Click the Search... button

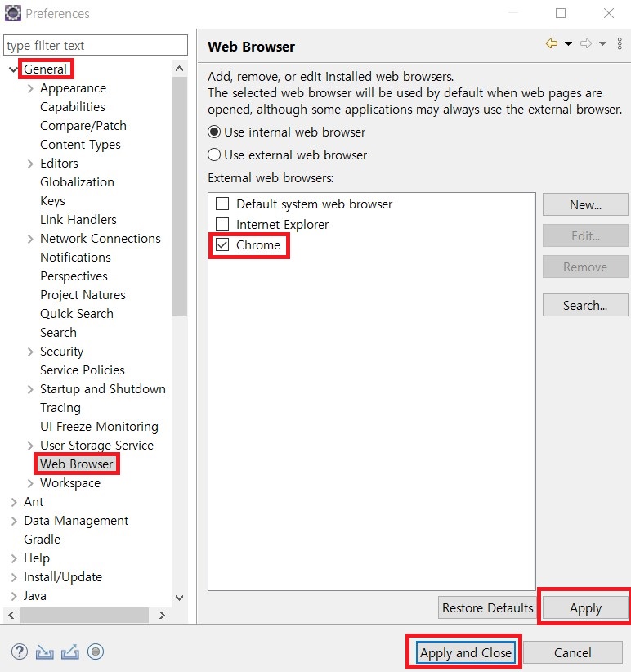(x=585, y=305)
